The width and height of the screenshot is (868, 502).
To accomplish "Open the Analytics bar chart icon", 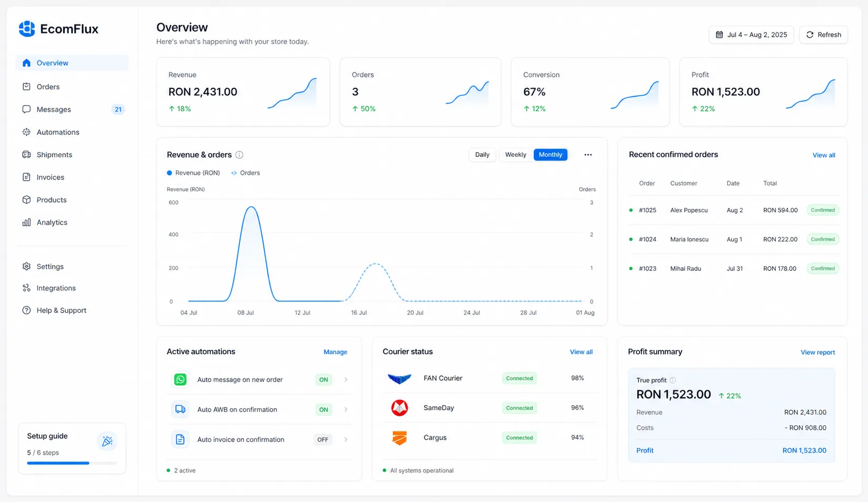I will point(26,223).
